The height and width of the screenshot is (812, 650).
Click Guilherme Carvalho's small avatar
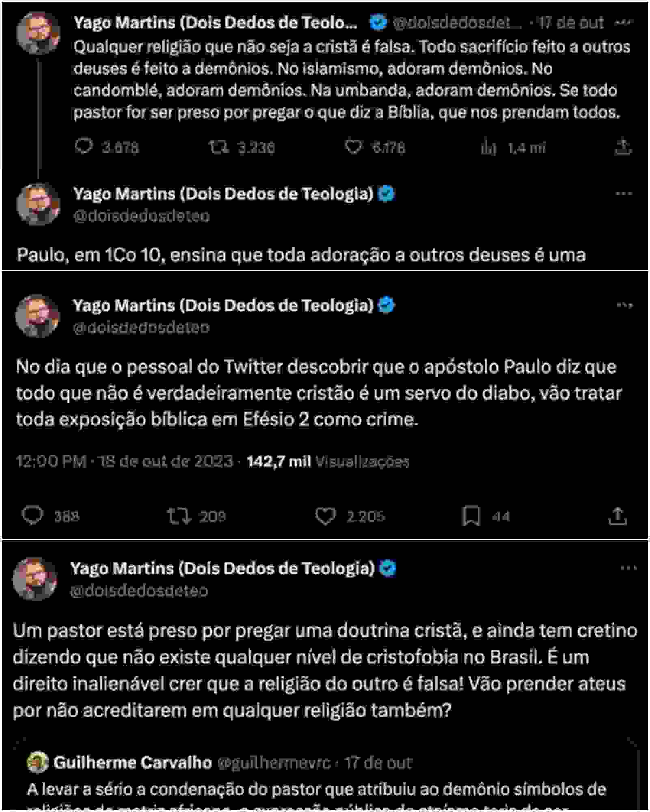[37, 762]
